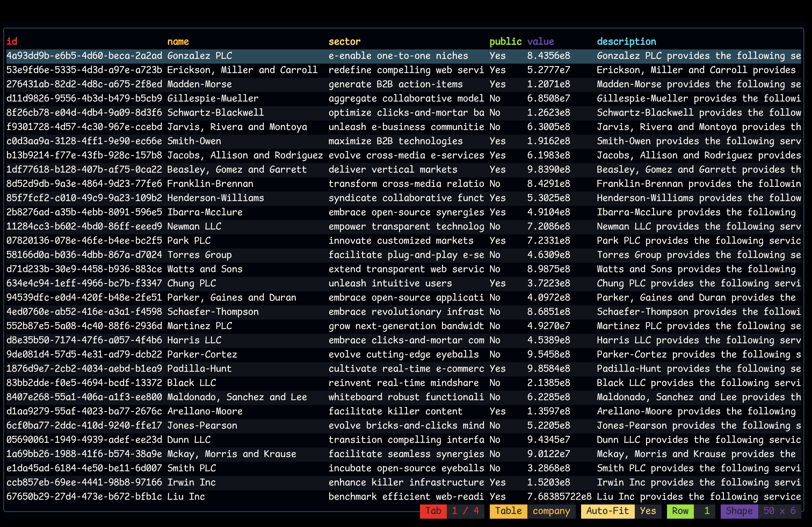Viewport: 812px width, 527px height.
Task: Select the Gonzalez PLC row
Action: point(199,56)
